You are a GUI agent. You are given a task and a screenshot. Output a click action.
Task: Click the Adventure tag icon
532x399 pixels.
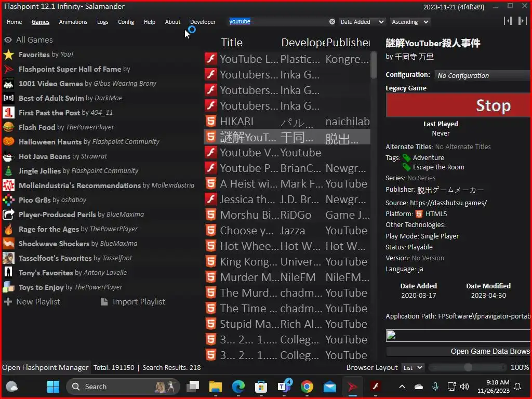[406, 157]
